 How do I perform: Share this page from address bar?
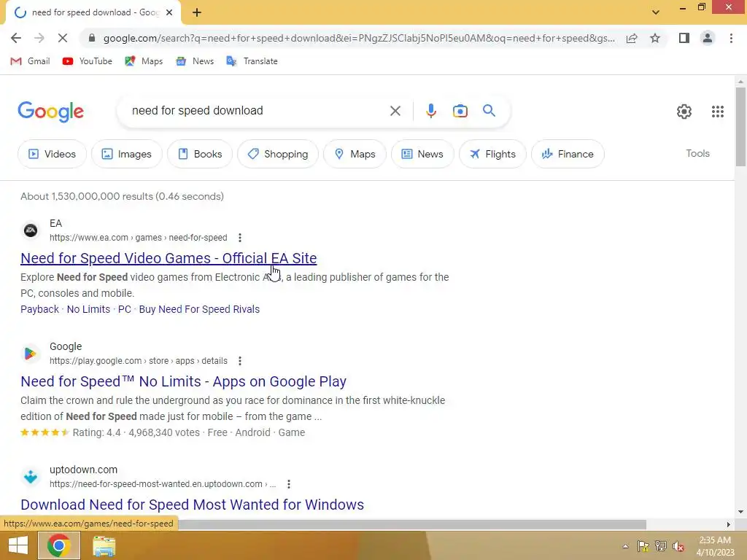(x=632, y=38)
